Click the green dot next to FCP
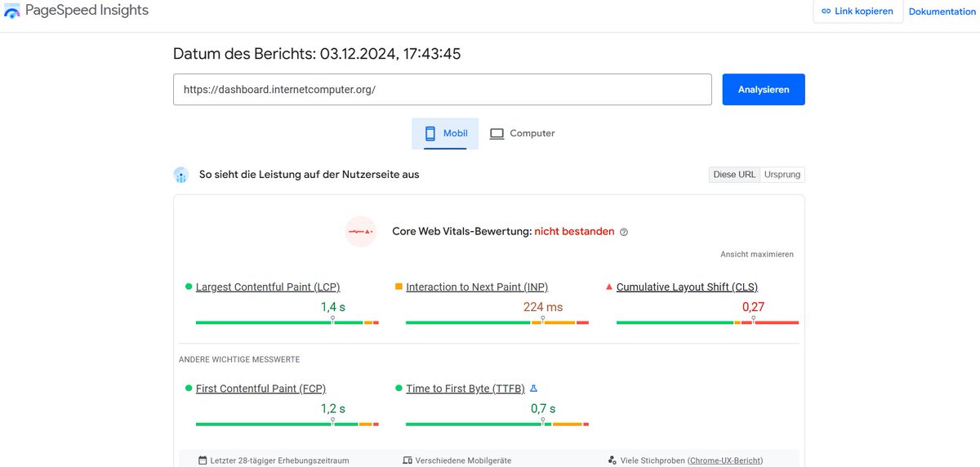980x467 pixels. [x=189, y=389]
